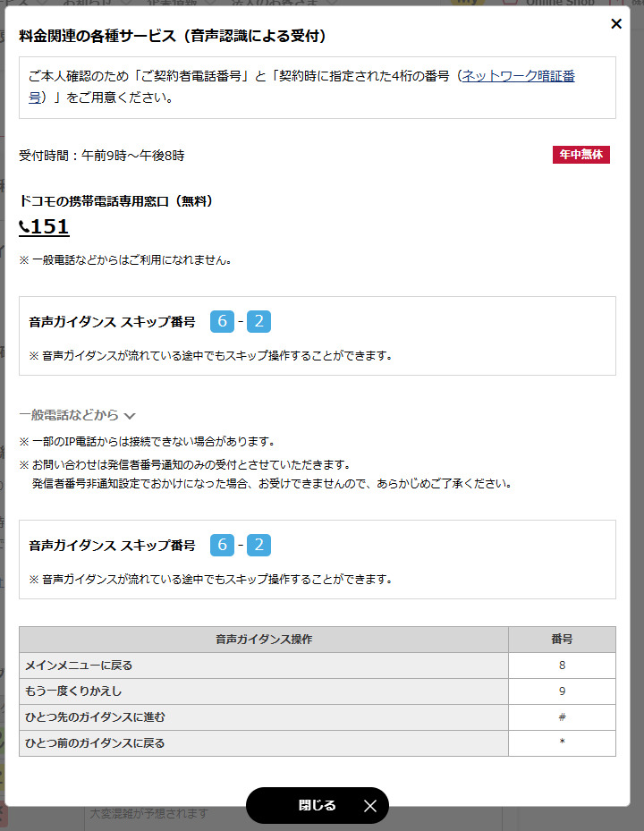Click skip number 6 in second guidance box
This screenshot has height=831, width=644.
tap(222, 546)
